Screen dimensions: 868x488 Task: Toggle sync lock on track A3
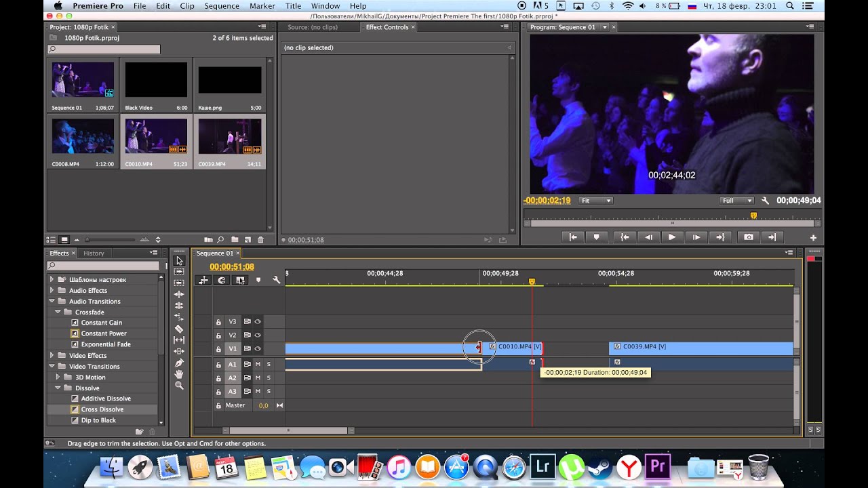coord(248,392)
